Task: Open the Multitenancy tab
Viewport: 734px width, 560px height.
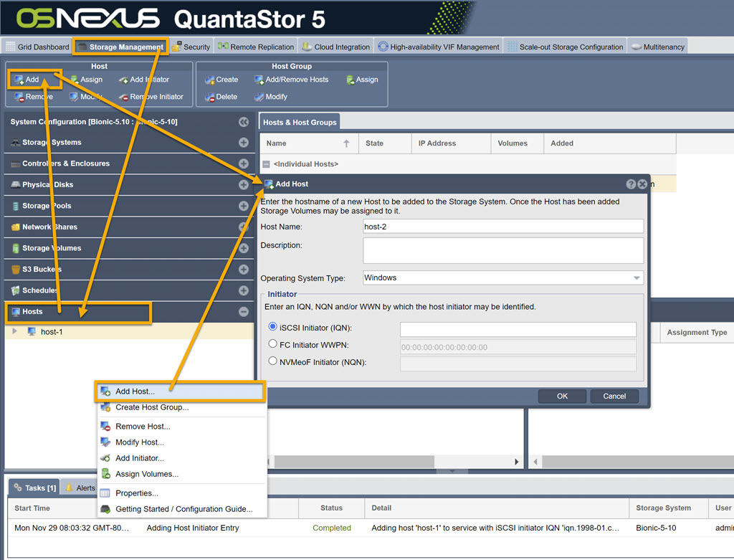Action: pyautogui.click(x=658, y=47)
